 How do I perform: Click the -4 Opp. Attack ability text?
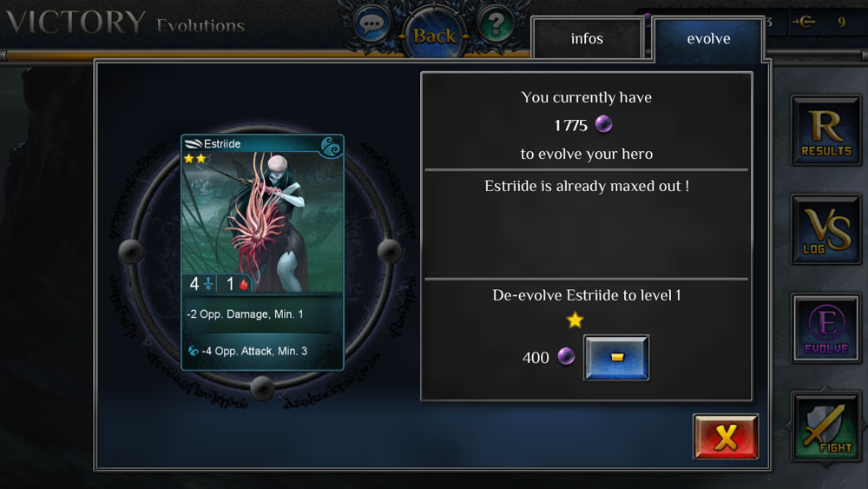tap(254, 351)
